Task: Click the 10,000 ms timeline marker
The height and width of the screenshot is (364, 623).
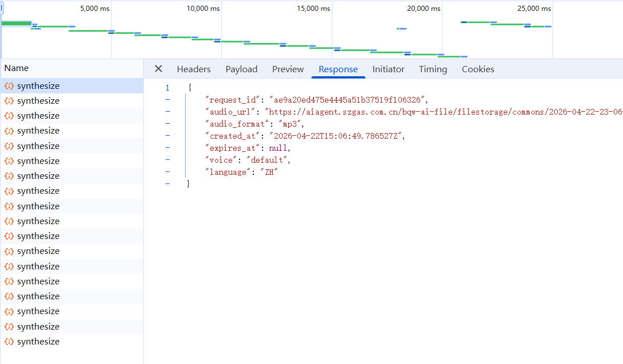Action: (203, 9)
